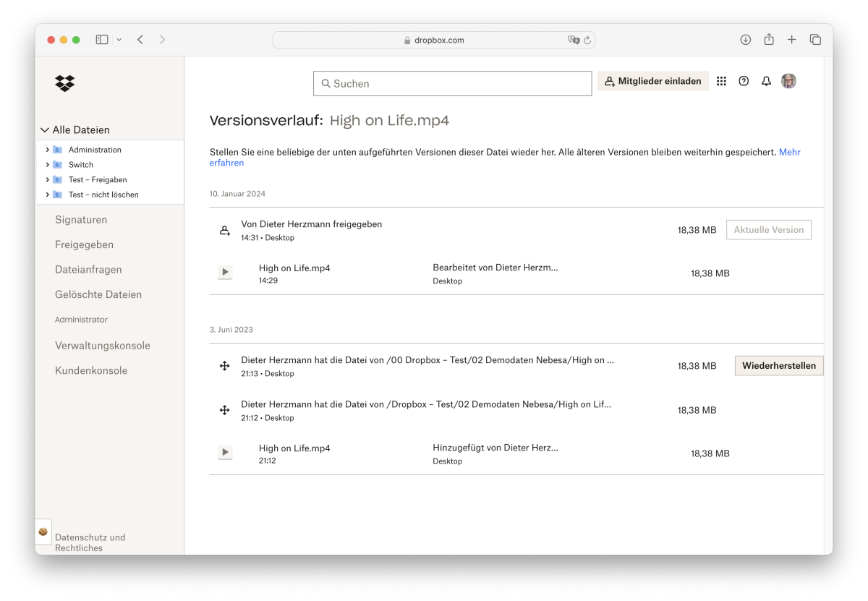Open the user profile avatar
The image size is (868, 601).
[x=788, y=81]
